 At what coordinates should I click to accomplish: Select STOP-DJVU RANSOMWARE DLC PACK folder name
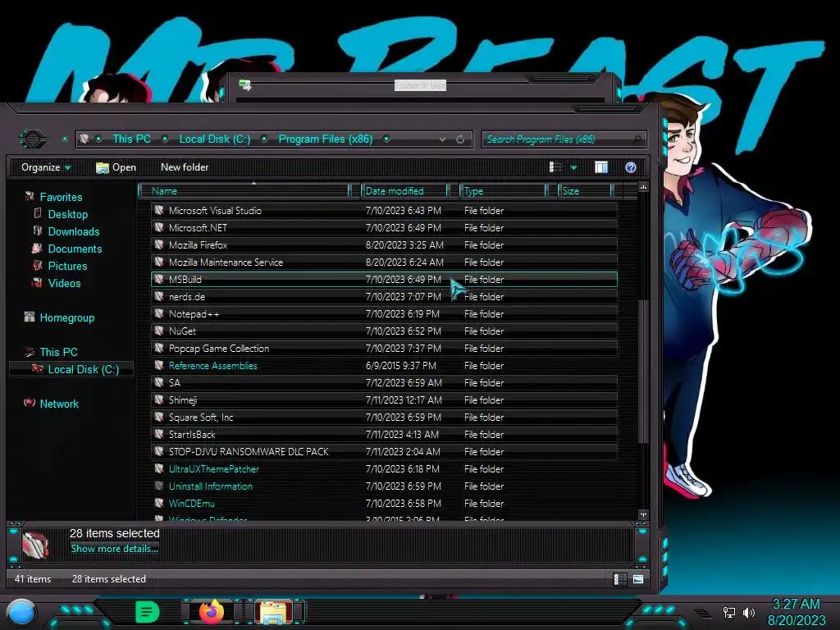click(249, 452)
